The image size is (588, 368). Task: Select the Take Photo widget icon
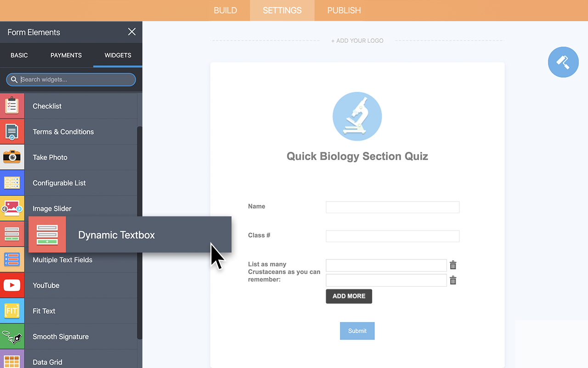point(12,157)
